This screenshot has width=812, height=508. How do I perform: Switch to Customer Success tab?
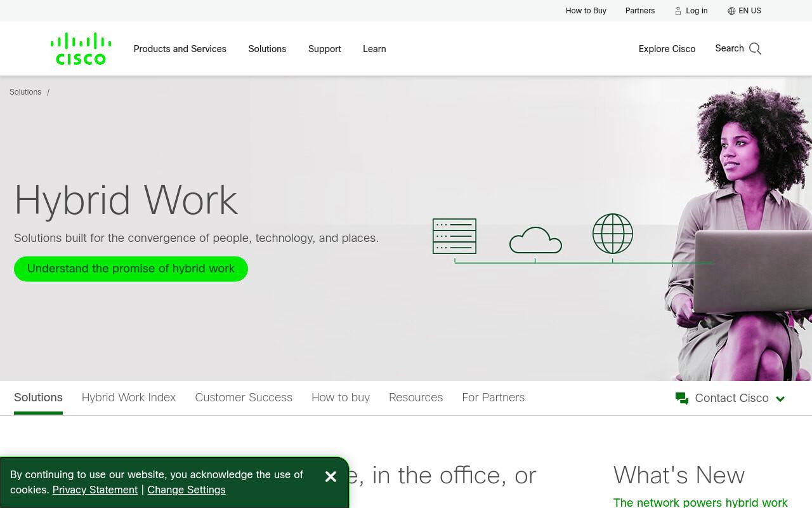[244, 398]
